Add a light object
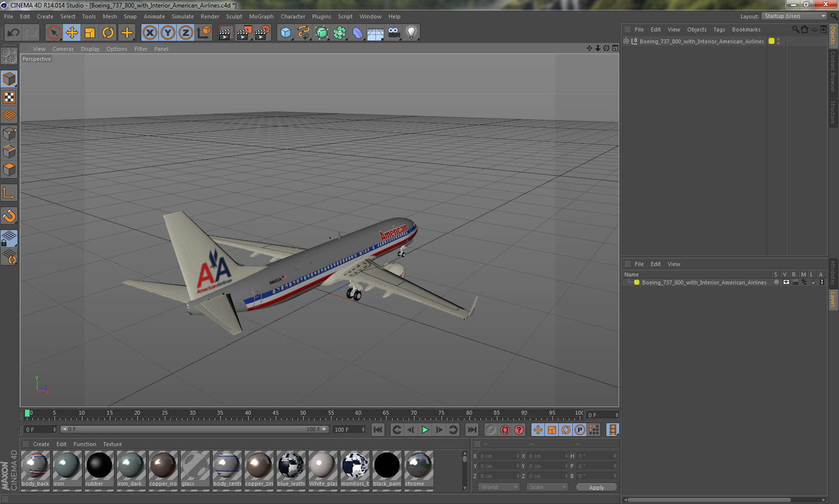The width and height of the screenshot is (839, 504). 412,33
